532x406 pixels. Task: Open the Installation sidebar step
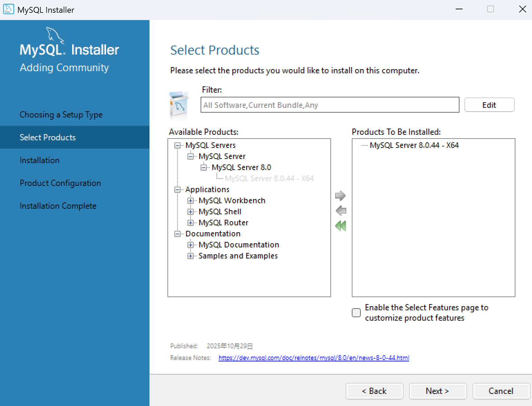(40, 160)
